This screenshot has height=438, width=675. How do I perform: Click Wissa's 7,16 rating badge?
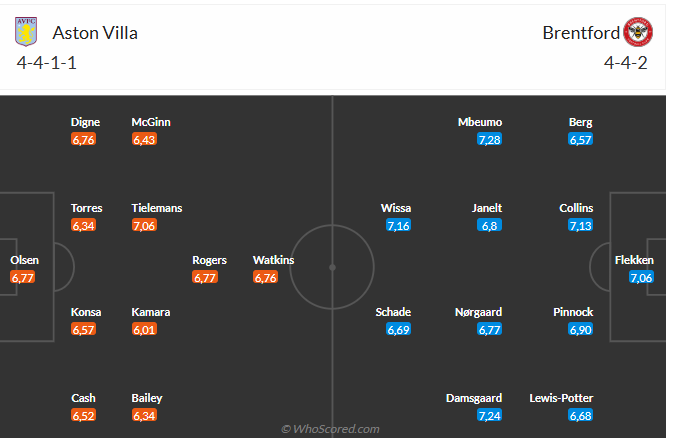[x=399, y=226]
